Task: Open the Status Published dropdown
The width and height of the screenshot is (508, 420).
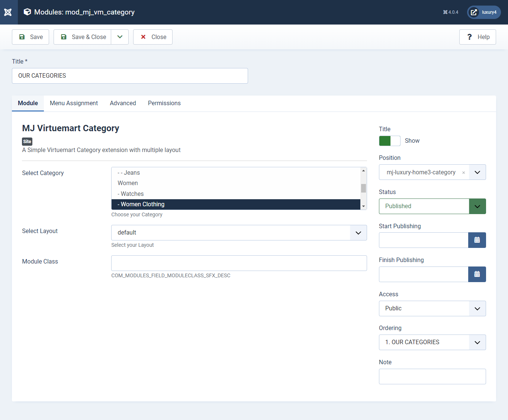Action: (433, 206)
